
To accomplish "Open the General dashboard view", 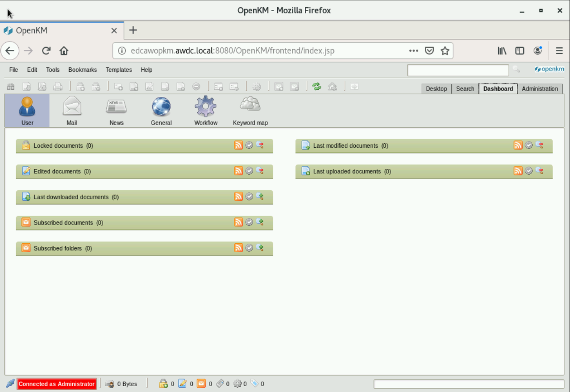I will tap(161, 111).
